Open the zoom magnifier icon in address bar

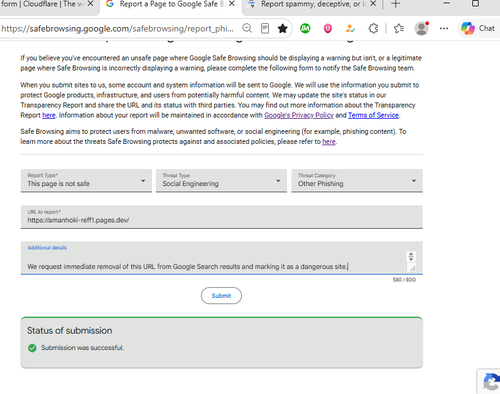click(247, 28)
